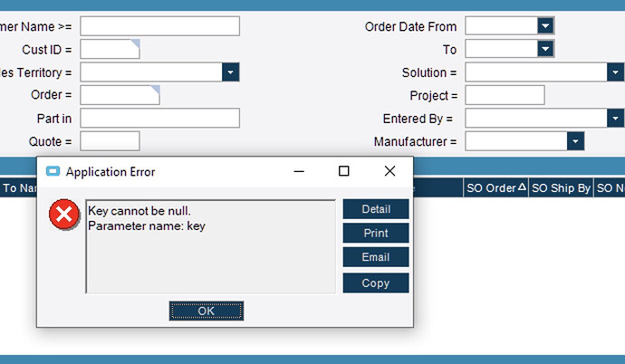Copy the error text
The image size is (625, 364).
point(376,283)
